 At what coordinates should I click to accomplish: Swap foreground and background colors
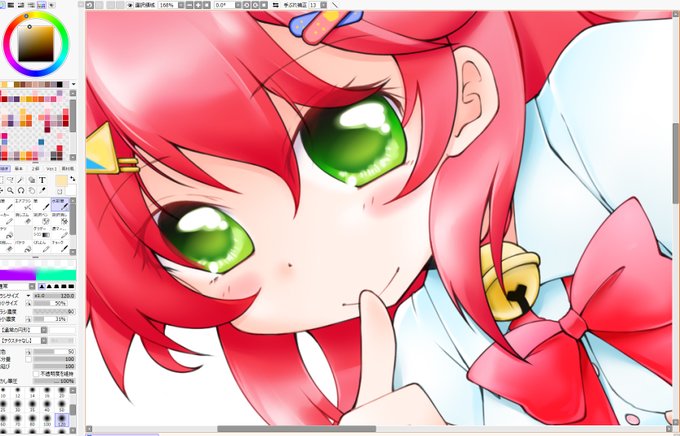[x=72, y=178]
